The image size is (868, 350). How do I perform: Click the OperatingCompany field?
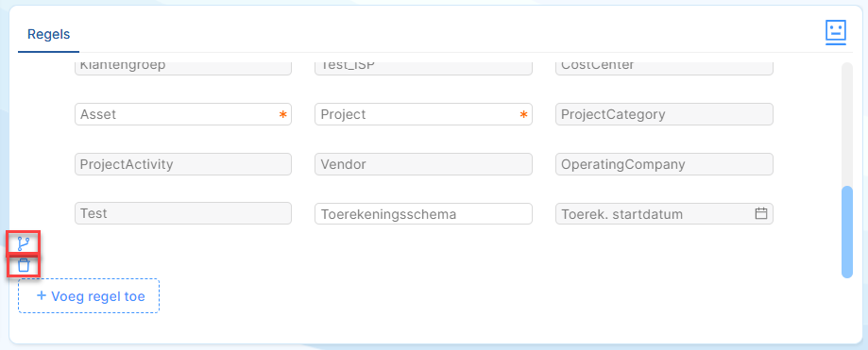664,164
